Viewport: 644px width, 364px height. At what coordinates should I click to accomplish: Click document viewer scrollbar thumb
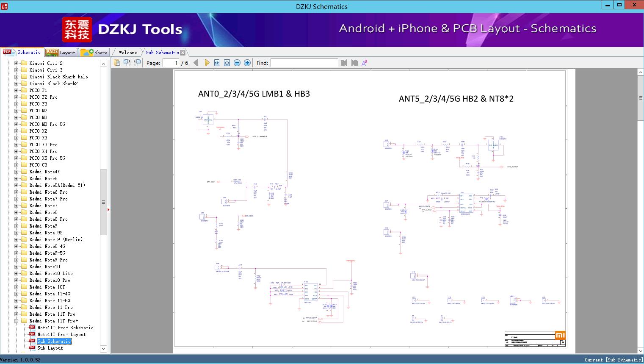point(641,97)
